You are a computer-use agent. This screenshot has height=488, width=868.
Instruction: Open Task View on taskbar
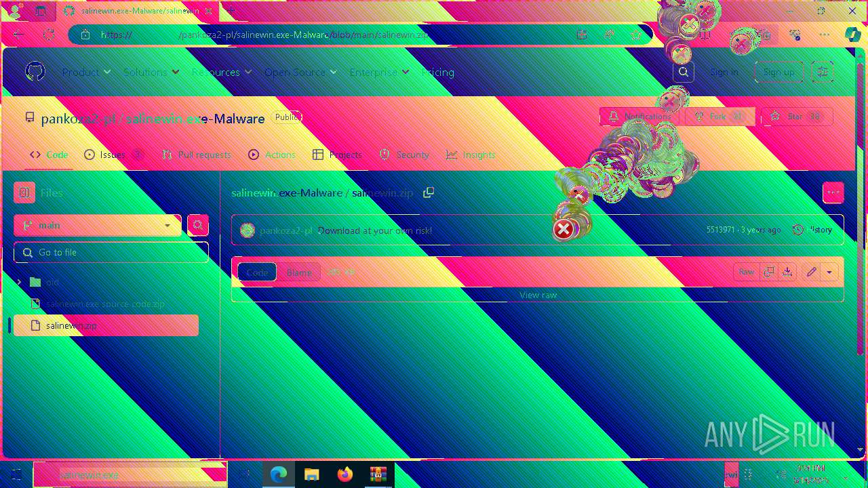coord(245,474)
